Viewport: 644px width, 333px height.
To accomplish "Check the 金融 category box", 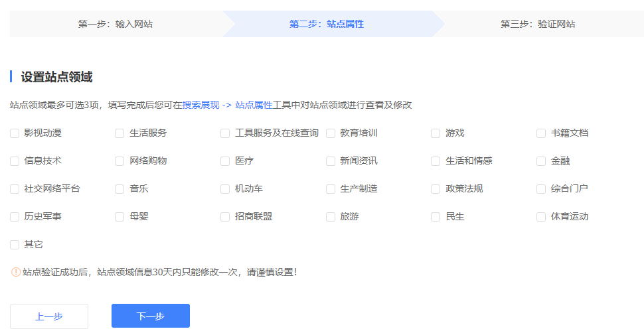I will tap(541, 161).
